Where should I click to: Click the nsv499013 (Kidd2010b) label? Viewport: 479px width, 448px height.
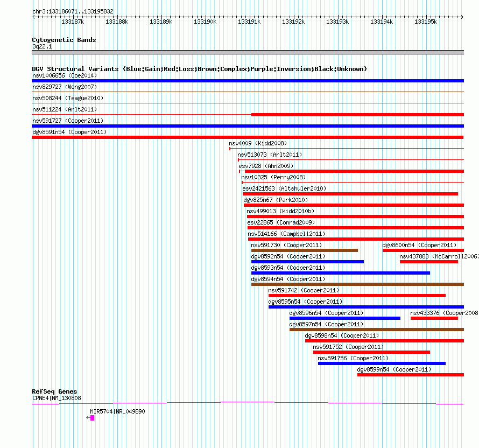point(280,211)
